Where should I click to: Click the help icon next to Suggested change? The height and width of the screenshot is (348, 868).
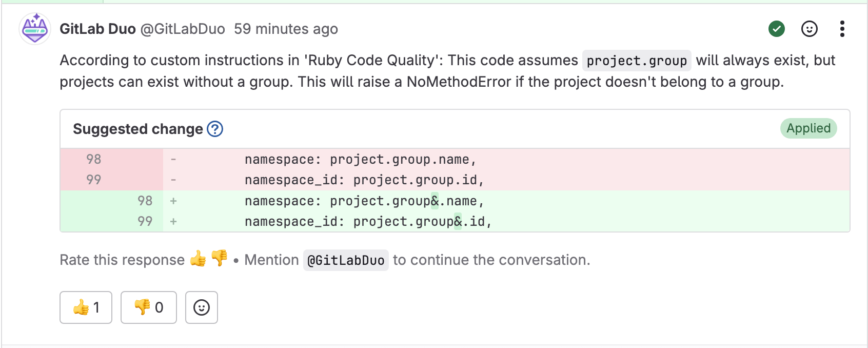click(x=215, y=129)
